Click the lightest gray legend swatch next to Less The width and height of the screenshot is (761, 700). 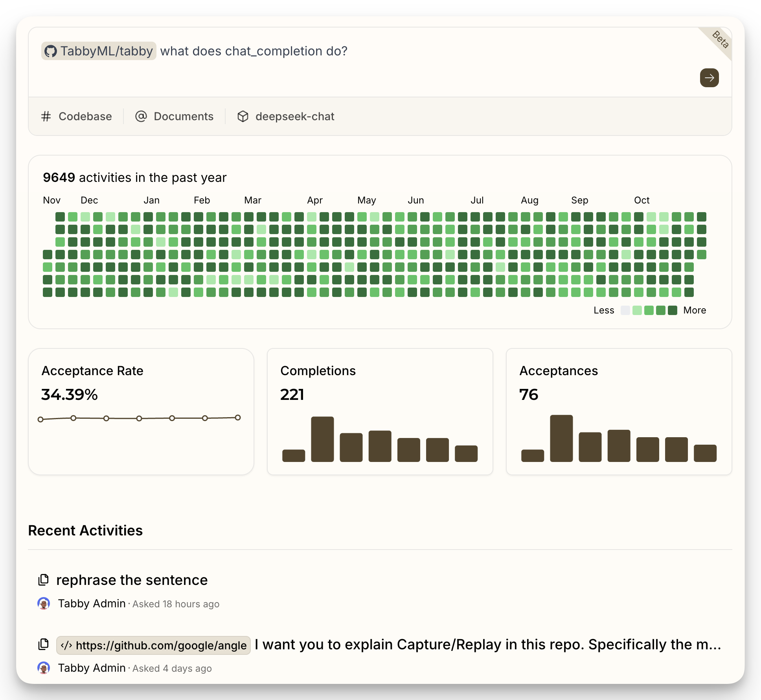coord(625,310)
